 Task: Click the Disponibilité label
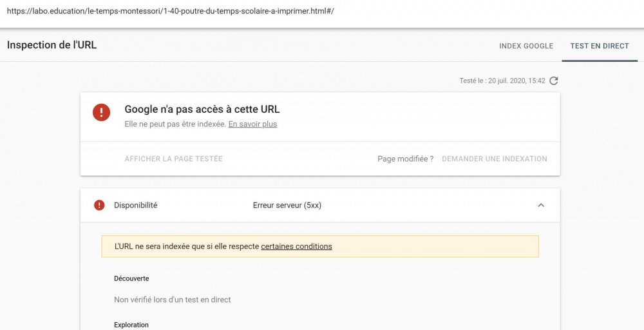(135, 205)
